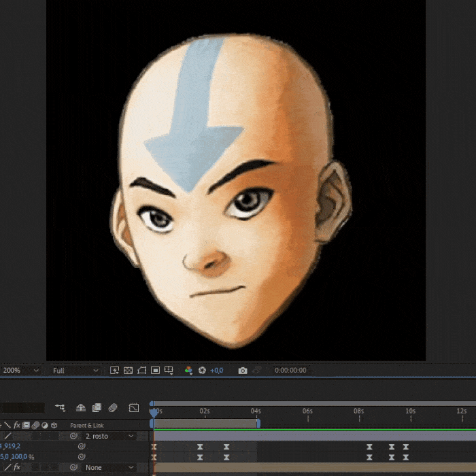Click the pick whip beside 'None'
Viewport: 476px width, 476px height.
[x=73, y=468]
